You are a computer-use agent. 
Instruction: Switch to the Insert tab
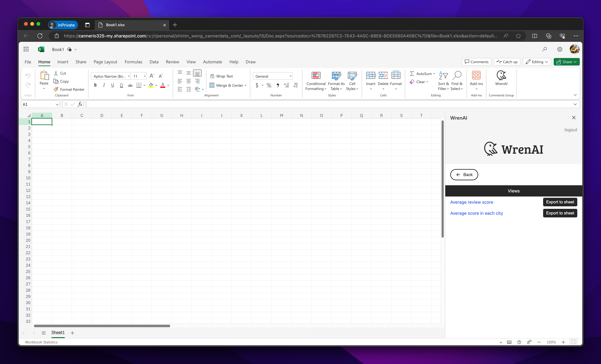[x=63, y=62]
